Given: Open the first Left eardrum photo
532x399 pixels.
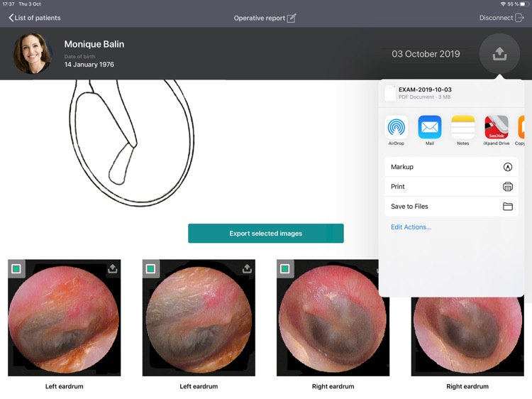Looking at the screenshot, I should coord(64,318).
